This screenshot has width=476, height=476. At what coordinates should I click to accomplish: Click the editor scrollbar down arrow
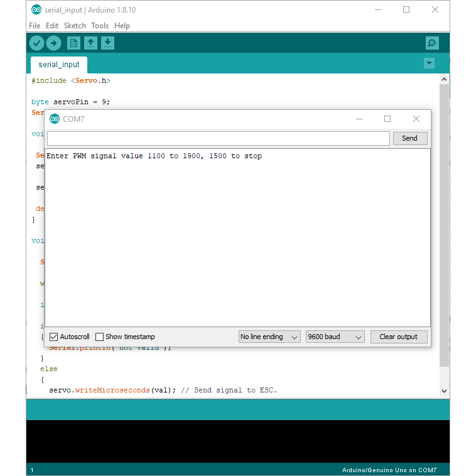445,391
